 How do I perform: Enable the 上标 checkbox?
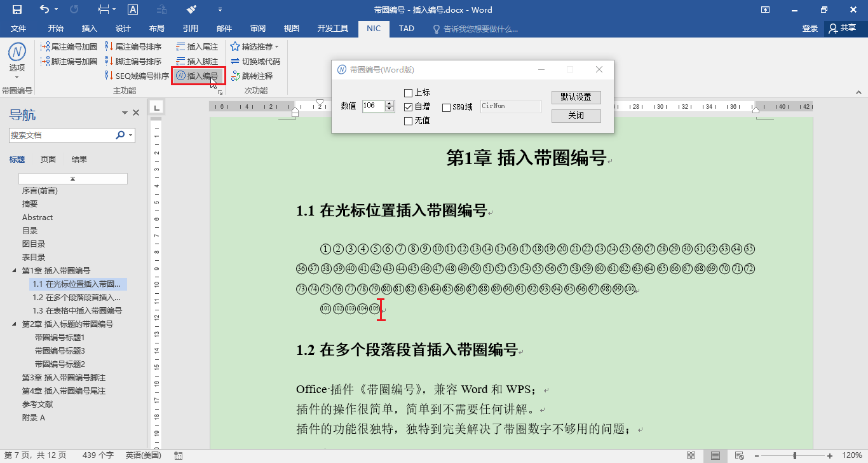tap(409, 93)
